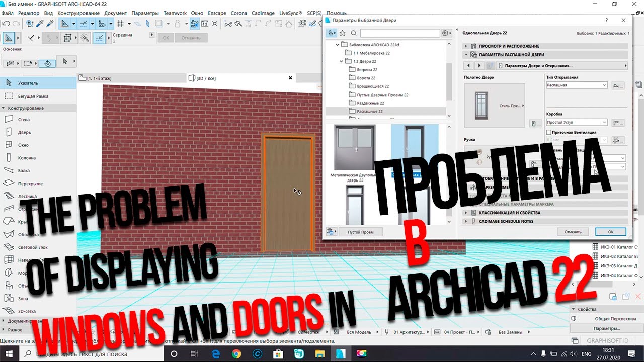Viewport: 644px width, 362px height.
Task: Toggle the highlighted Середина snap point button
Action: [100, 38]
